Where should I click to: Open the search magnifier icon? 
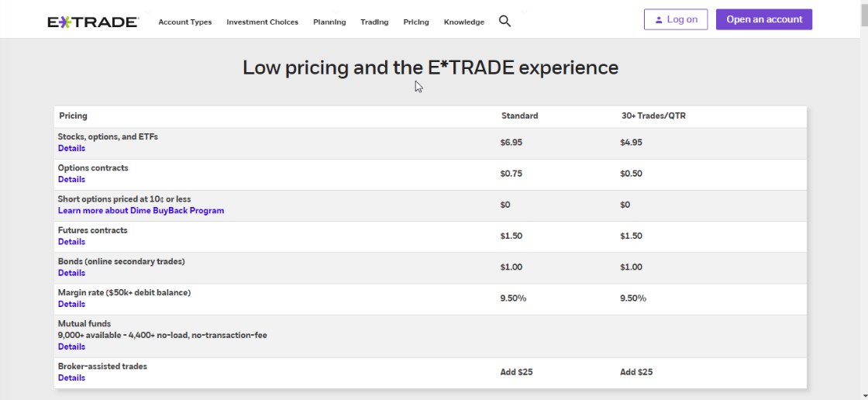[x=505, y=22]
